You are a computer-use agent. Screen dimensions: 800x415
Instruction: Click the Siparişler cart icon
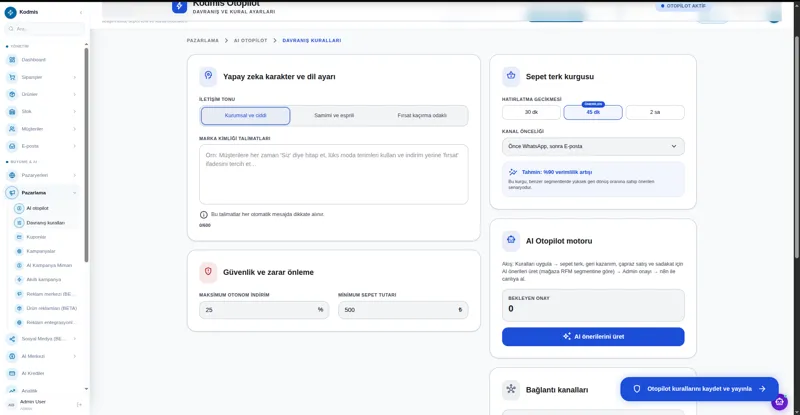click(x=12, y=77)
